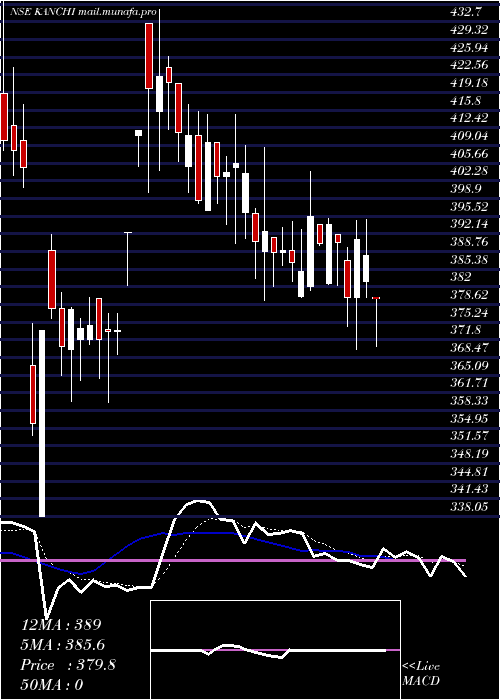The image size is (500, 700).
Task: Click the 348.19 price axis label
Action: click(x=470, y=454)
